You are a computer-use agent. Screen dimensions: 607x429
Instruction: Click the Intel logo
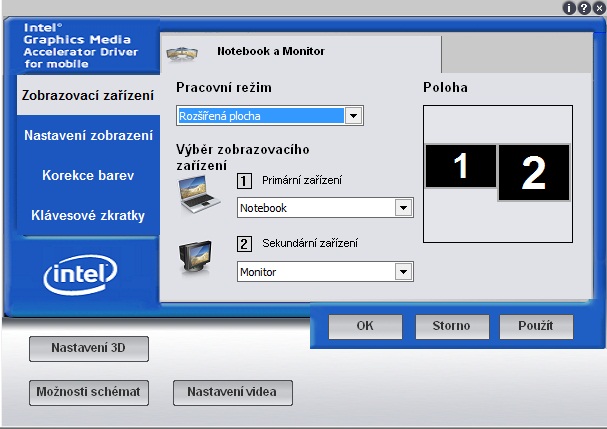tap(80, 275)
